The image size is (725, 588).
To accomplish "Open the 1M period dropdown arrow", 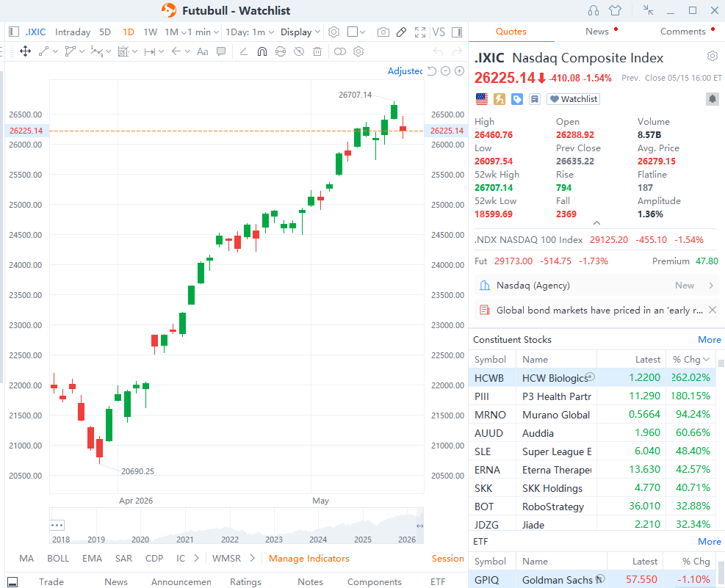I will 184,32.
